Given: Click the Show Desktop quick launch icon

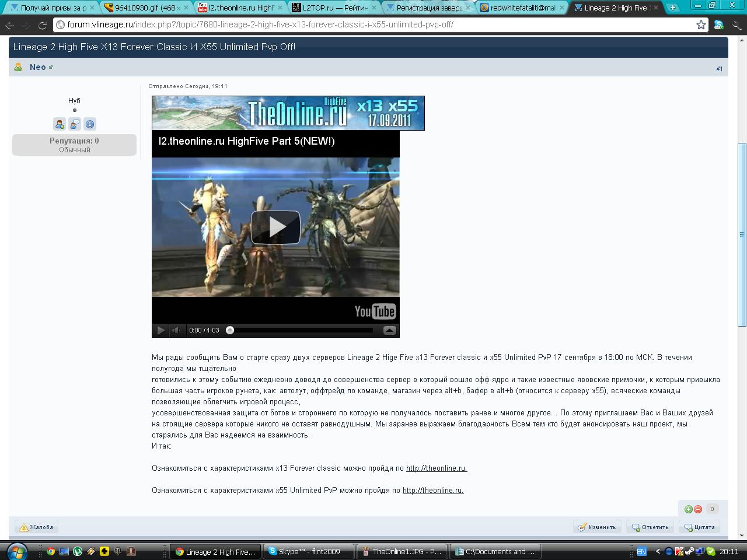Looking at the screenshot, I should coord(64,551).
